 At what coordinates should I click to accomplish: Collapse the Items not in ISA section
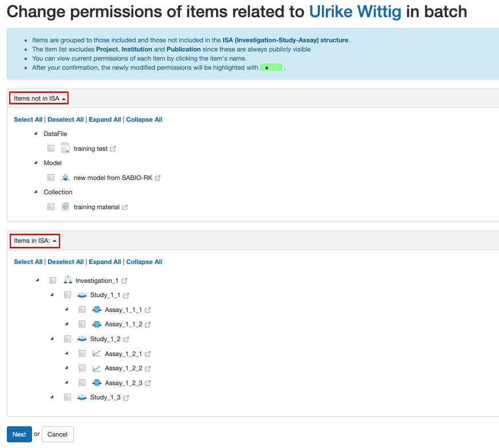click(x=39, y=98)
